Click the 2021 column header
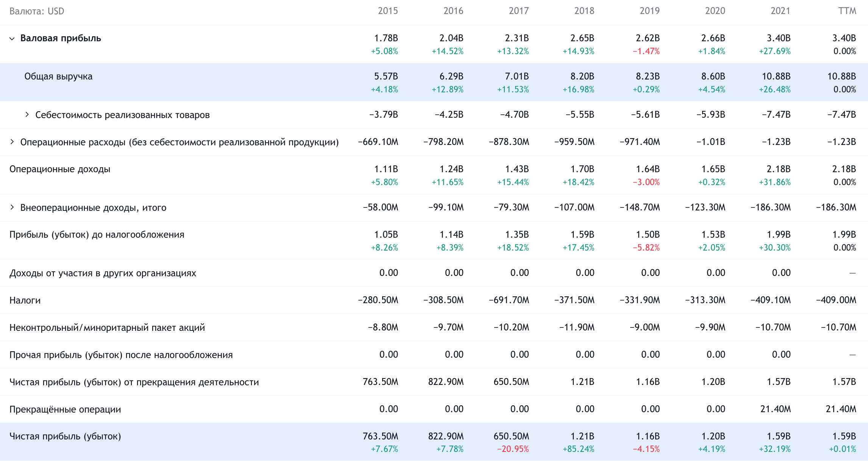The width and height of the screenshot is (868, 461). (781, 11)
